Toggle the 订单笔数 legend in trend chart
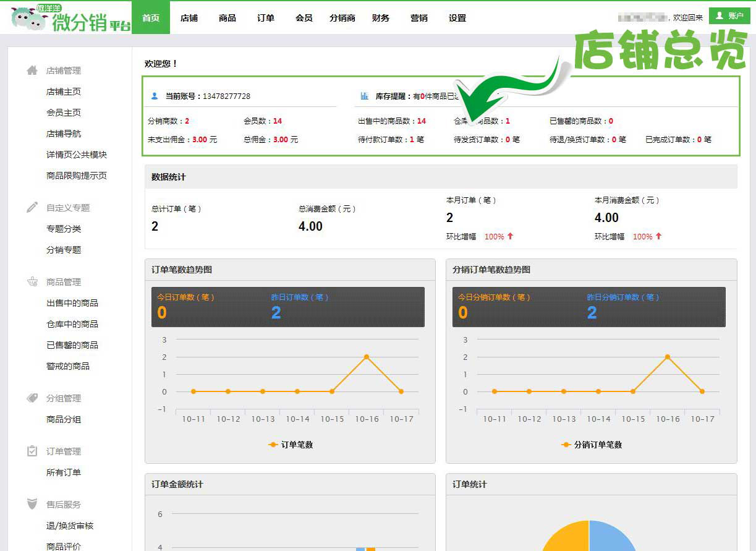The image size is (756, 551). pyautogui.click(x=291, y=445)
